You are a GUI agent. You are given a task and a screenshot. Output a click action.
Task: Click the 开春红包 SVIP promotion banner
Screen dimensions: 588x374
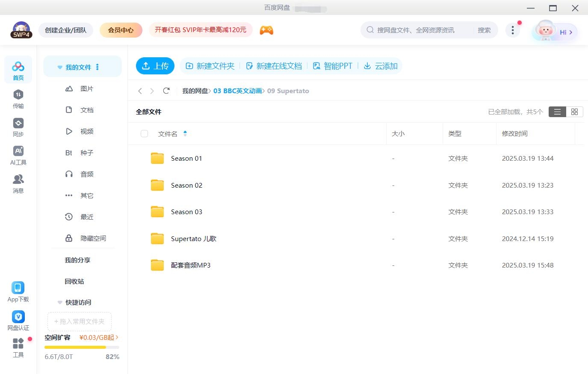click(x=201, y=30)
